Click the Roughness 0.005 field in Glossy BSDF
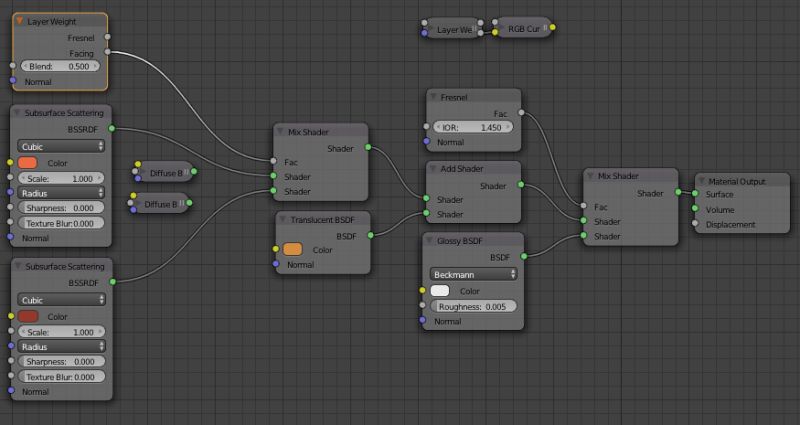The width and height of the screenshot is (800, 425). [473, 307]
